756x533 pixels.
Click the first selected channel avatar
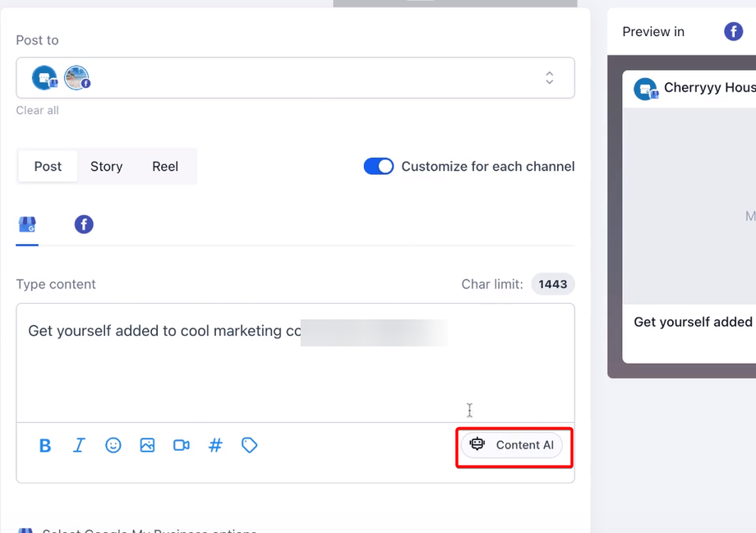(44, 78)
